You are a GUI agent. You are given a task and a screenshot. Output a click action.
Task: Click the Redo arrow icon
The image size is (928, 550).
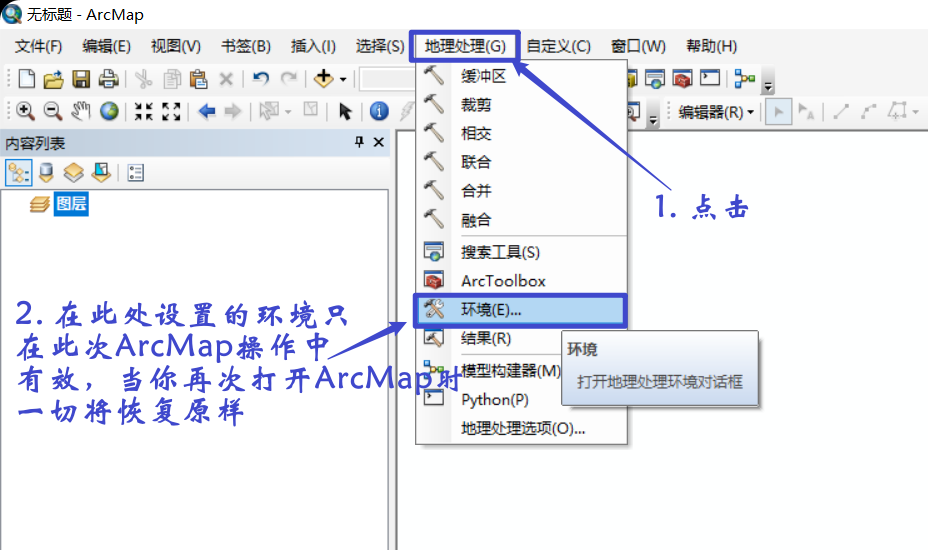(289, 79)
